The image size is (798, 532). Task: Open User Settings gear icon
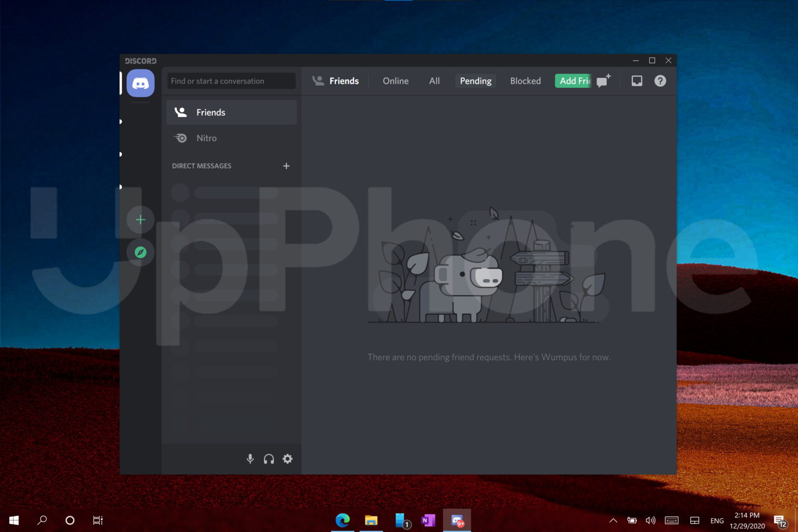[x=287, y=459]
